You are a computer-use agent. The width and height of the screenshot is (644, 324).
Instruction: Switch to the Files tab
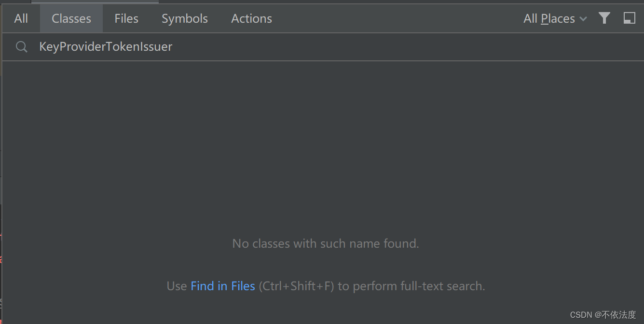[x=126, y=18]
